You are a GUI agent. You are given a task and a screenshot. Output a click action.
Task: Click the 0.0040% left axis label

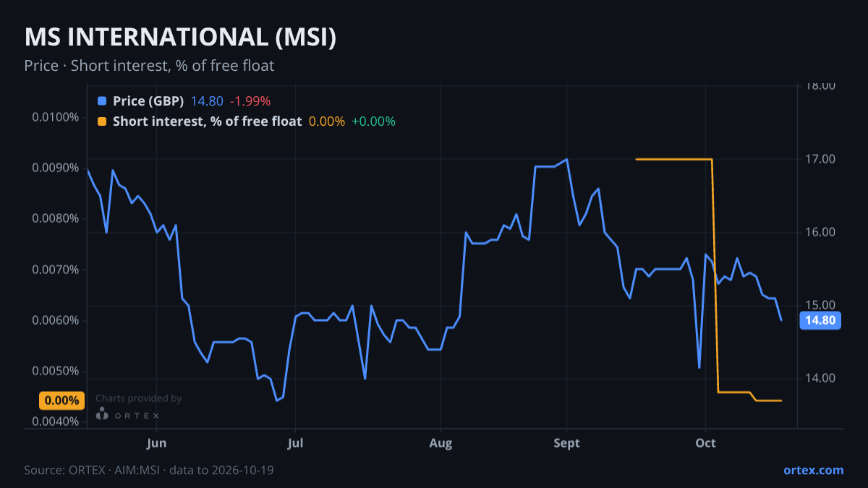(x=56, y=421)
